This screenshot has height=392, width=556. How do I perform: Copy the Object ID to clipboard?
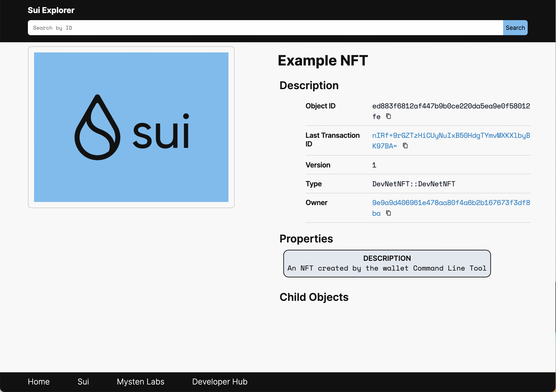click(388, 116)
